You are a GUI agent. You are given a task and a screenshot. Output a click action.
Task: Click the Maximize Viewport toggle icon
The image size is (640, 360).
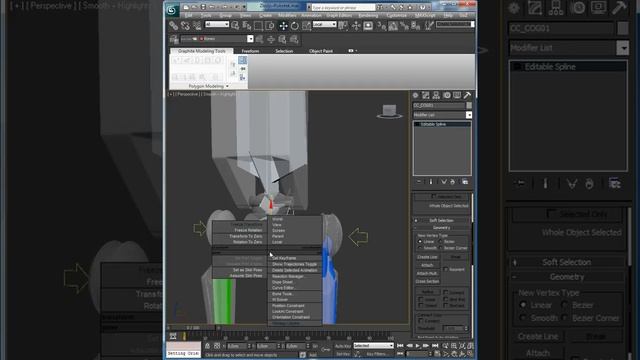click(x=470, y=354)
